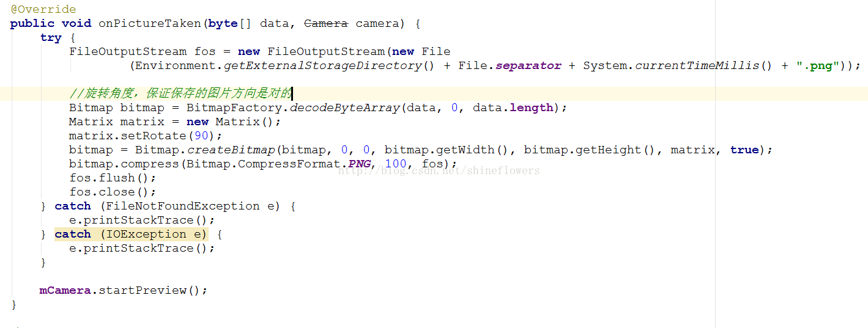Click the new Matrix() constructor

click(234, 122)
